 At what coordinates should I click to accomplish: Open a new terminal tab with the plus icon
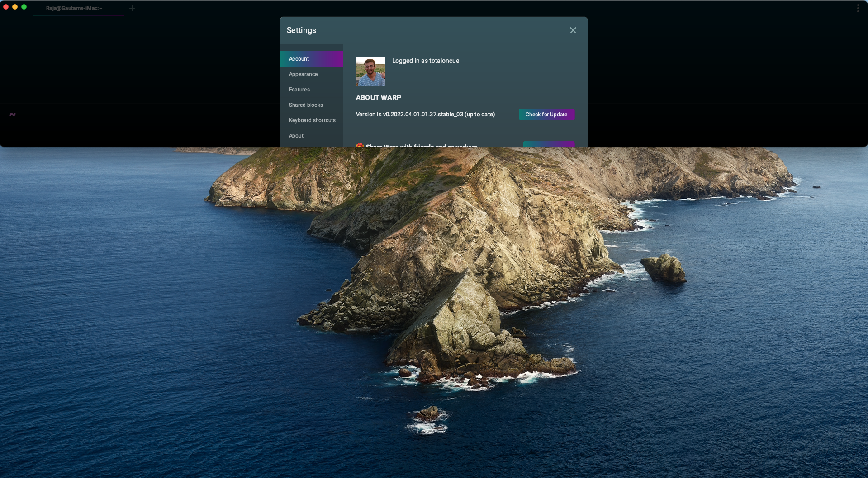[x=132, y=8]
